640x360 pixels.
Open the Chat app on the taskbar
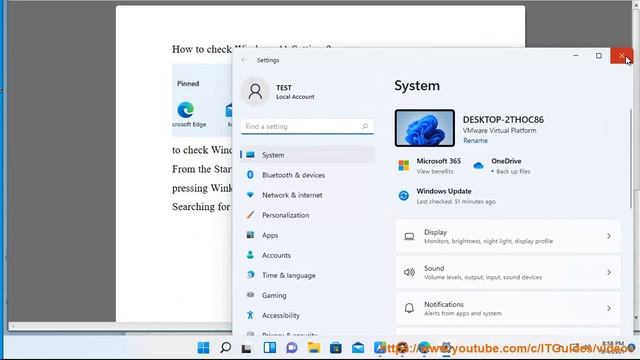click(x=291, y=348)
